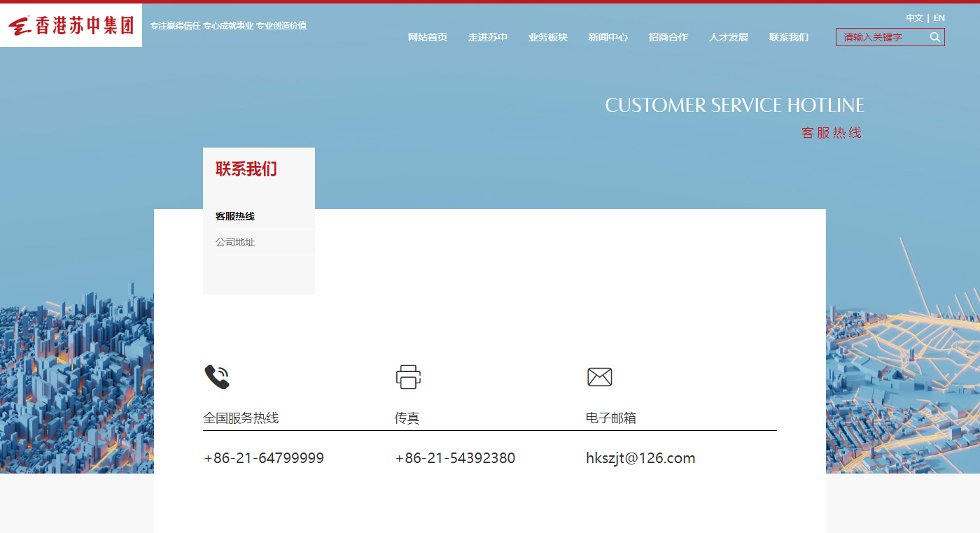Navigate to 人才发展 page
The height and width of the screenshot is (533, 980).
(728, 37)
